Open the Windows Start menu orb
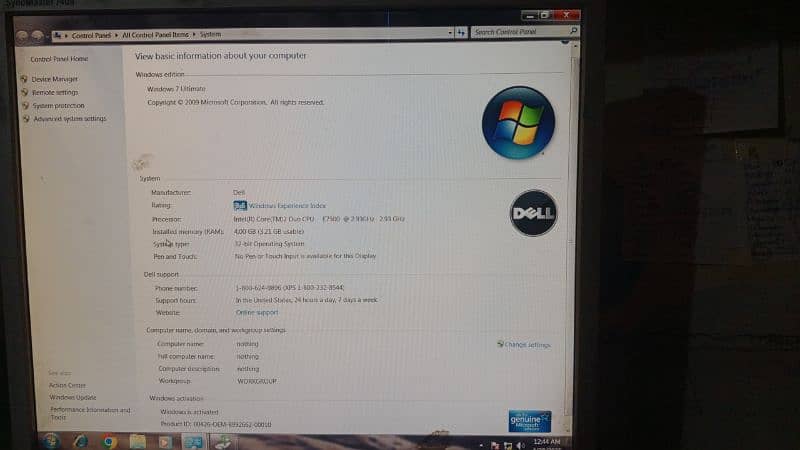800x450 pixels. 51,441
